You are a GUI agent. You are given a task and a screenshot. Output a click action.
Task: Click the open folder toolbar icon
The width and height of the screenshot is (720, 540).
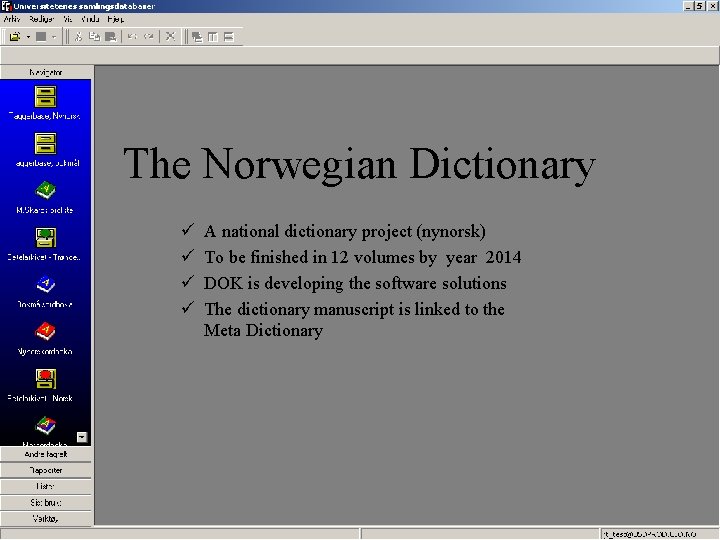click(x=15, y=37)
